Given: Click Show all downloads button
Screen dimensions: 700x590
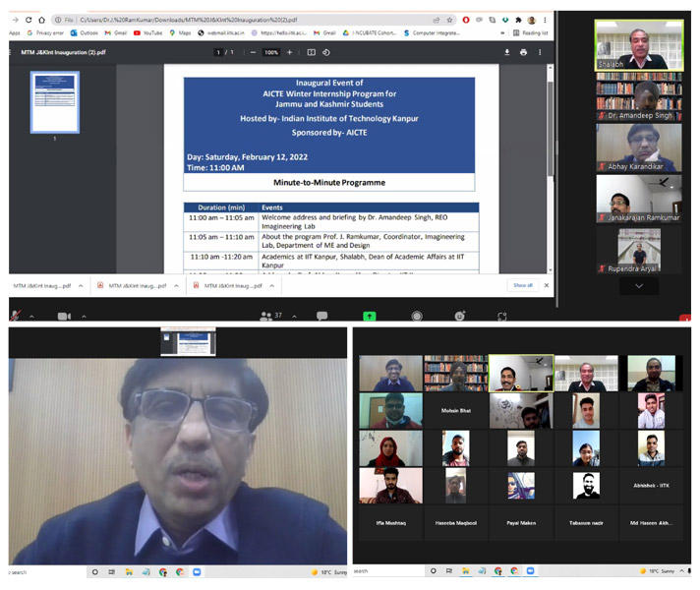Looking at the screenshot, I should point(522,285).
